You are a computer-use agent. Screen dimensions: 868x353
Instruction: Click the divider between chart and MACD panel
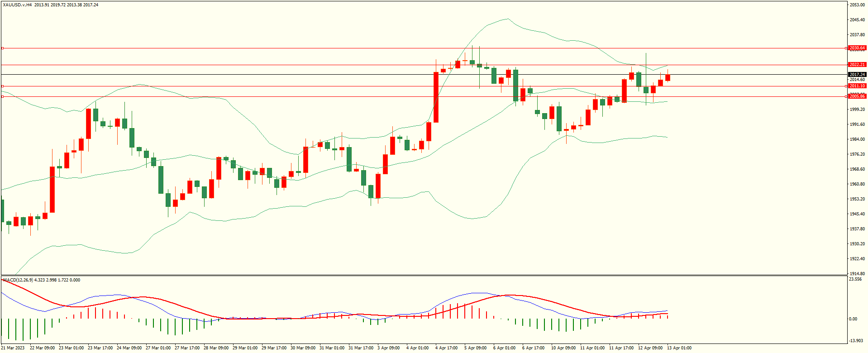click(423, 275)
